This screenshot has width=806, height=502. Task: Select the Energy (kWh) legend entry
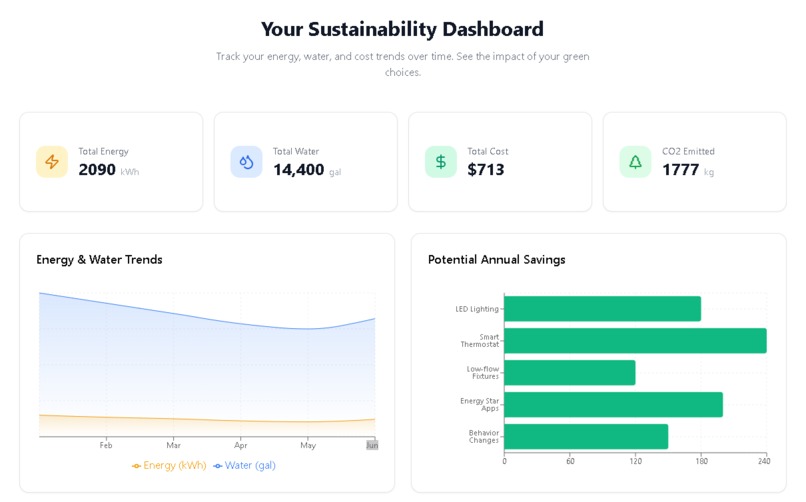pyautogui.click(x=169, y=466)
